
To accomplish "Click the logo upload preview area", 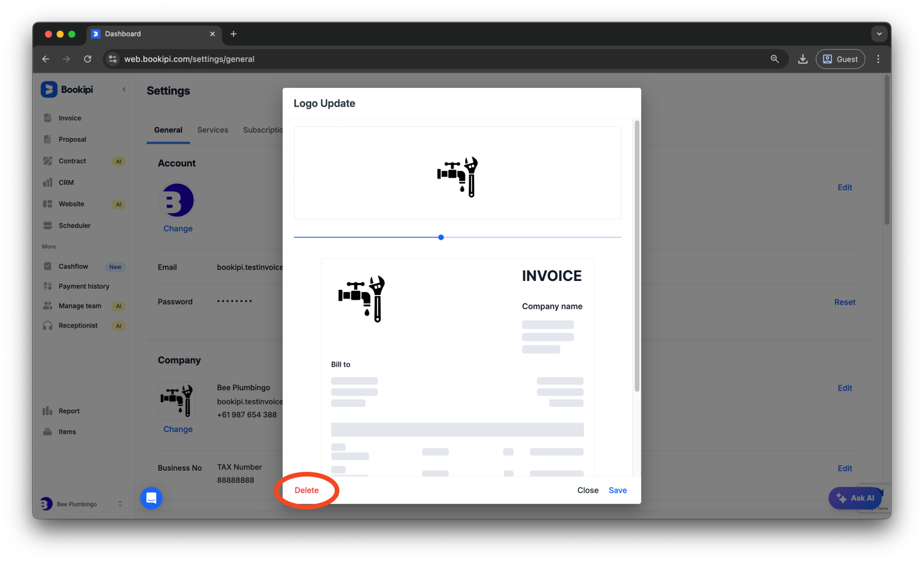I will click(x=457, y=173).
